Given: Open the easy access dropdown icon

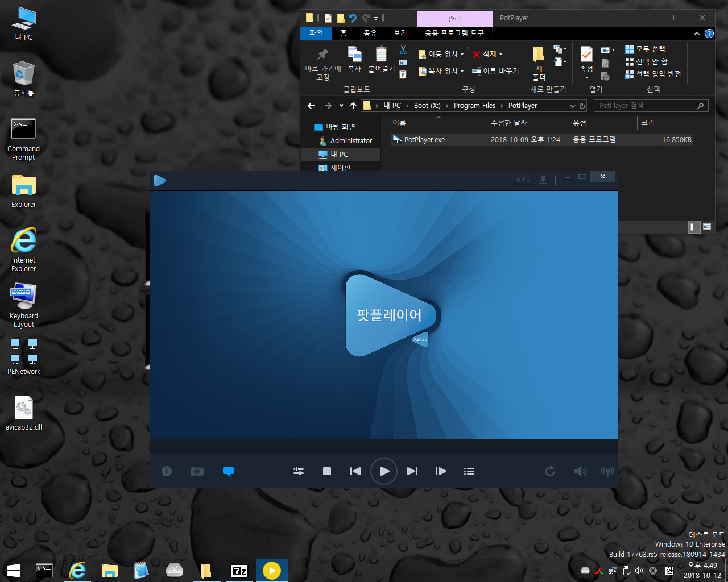Looking at the screenshot, I should coord(560,61).
